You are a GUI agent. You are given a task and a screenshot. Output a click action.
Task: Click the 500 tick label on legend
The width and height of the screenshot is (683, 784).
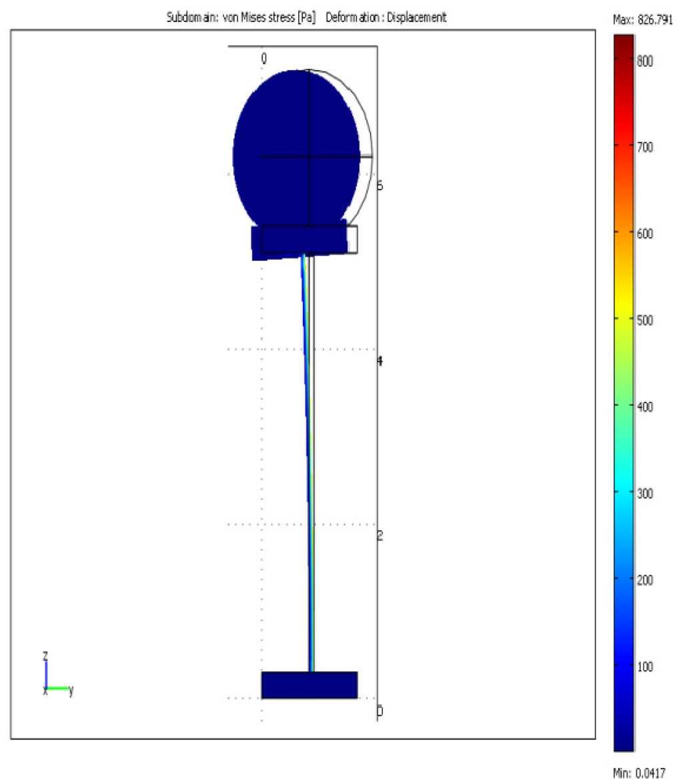point(644,320)
